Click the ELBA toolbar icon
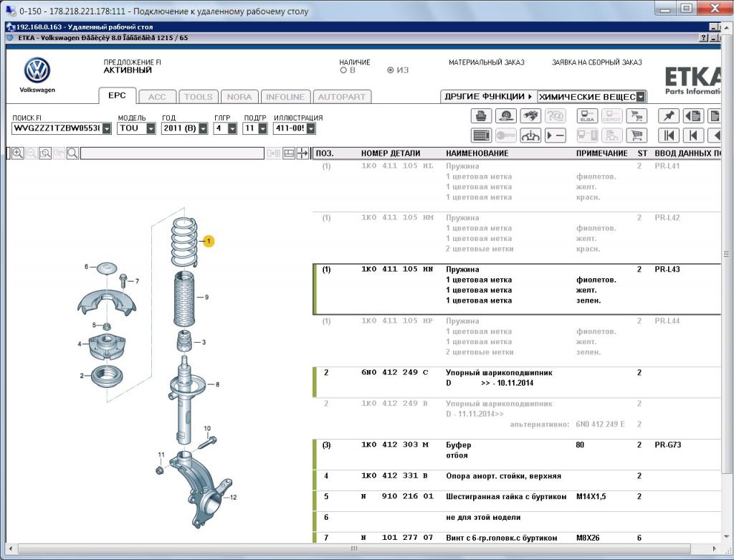The height and width of the screenshot is (560, 734). click(587, 115)
